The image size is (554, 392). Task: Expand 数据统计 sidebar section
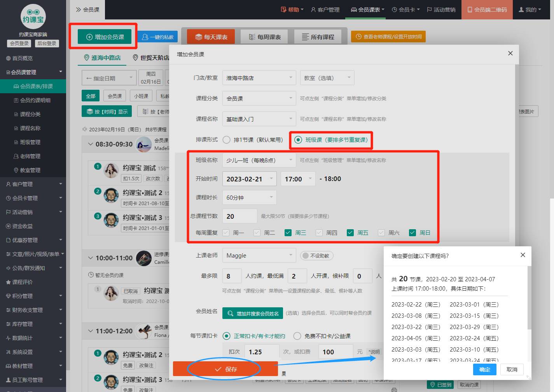[33, 338]
